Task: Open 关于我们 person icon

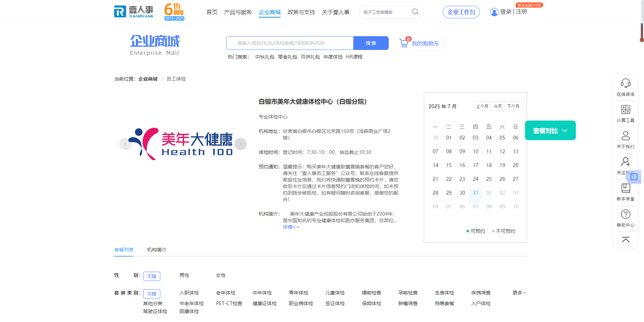Action: (x=625, y=135)
